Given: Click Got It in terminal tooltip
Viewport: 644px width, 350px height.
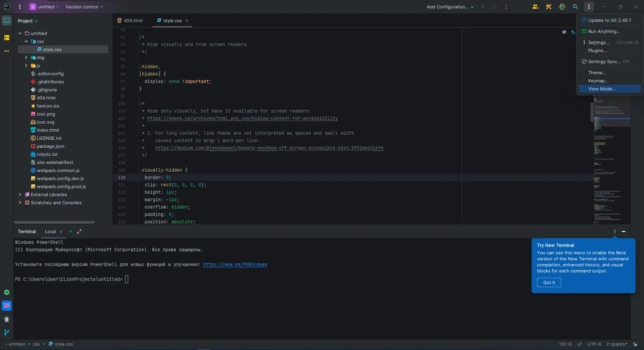Looking at the screenshot, I should click(x=549, y=282).
